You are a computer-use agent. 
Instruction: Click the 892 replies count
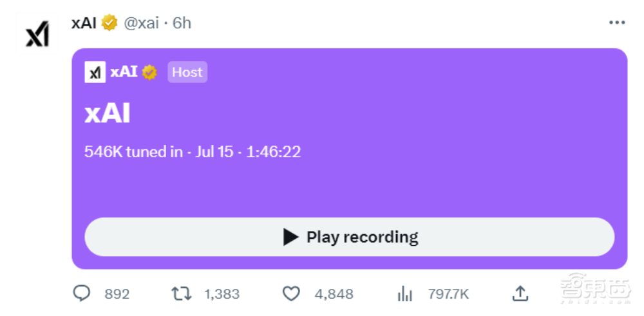pyautogui.click(x=117, y=294)
